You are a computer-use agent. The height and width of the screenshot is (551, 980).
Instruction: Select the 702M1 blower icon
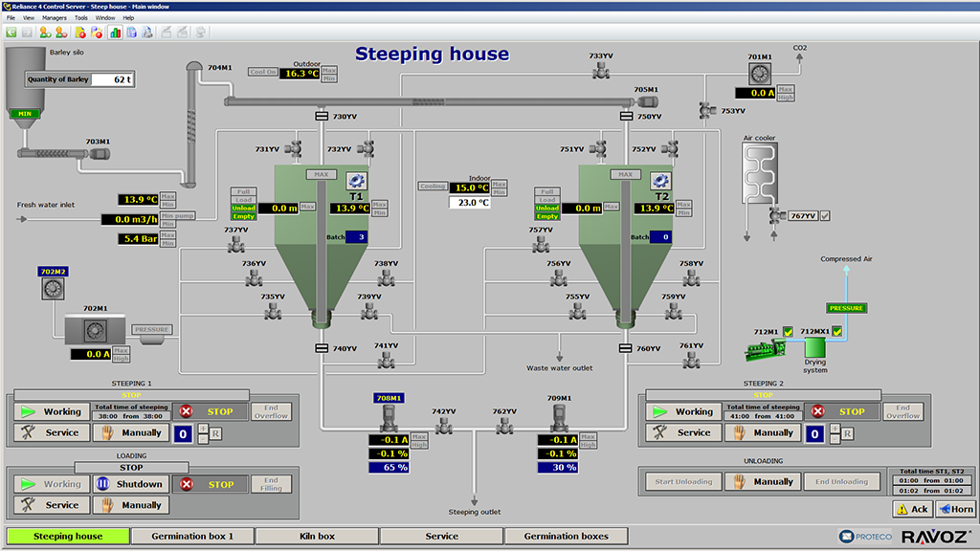[95, 330]
